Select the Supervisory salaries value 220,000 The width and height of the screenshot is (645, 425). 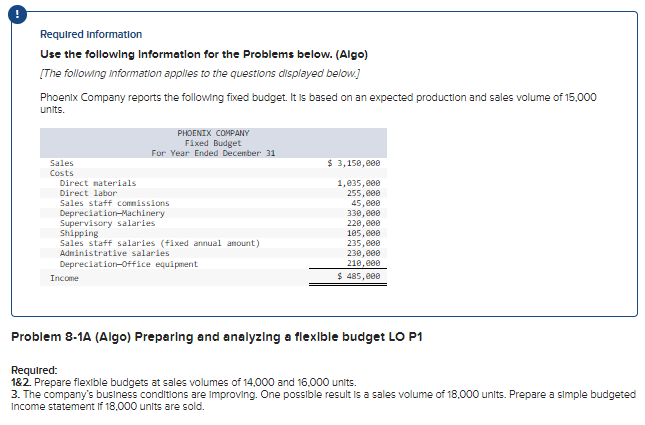tap(364, 223)
